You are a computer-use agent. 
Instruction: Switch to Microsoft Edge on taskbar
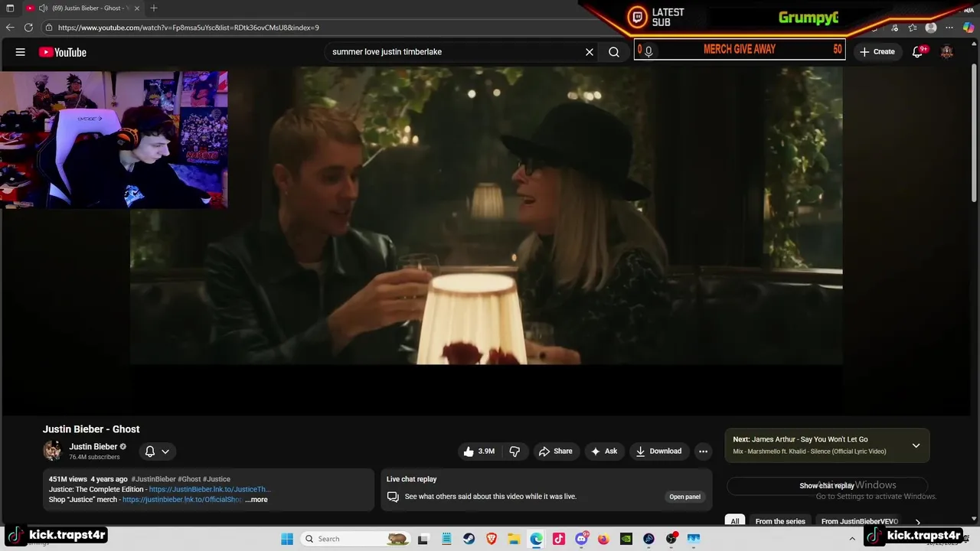coord(536,539)
